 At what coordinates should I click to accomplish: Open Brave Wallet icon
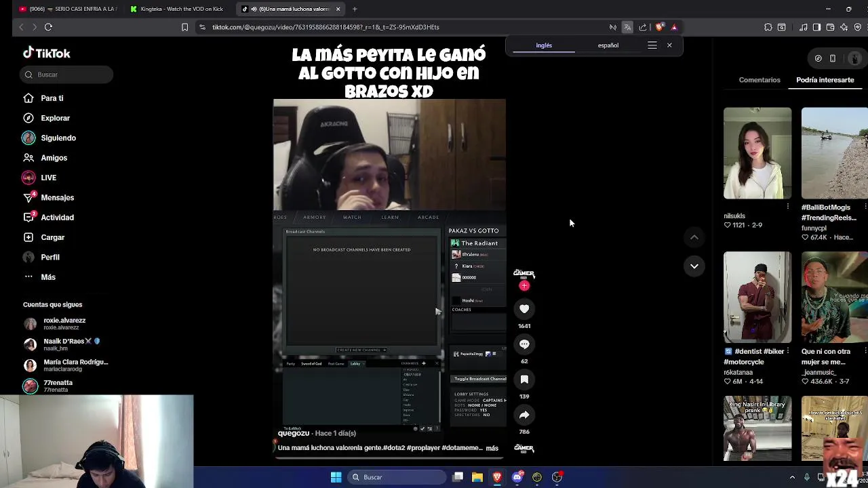pos(830,27)
